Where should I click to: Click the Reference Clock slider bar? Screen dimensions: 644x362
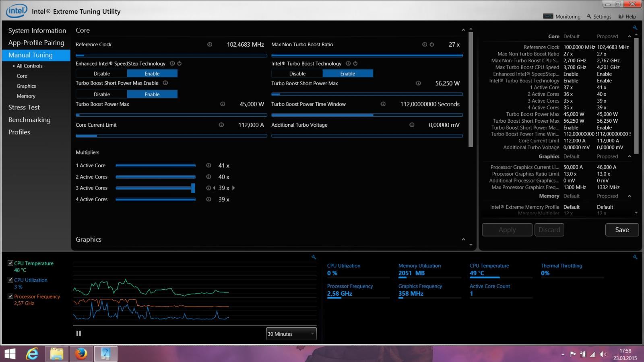(x=171, y=56)
